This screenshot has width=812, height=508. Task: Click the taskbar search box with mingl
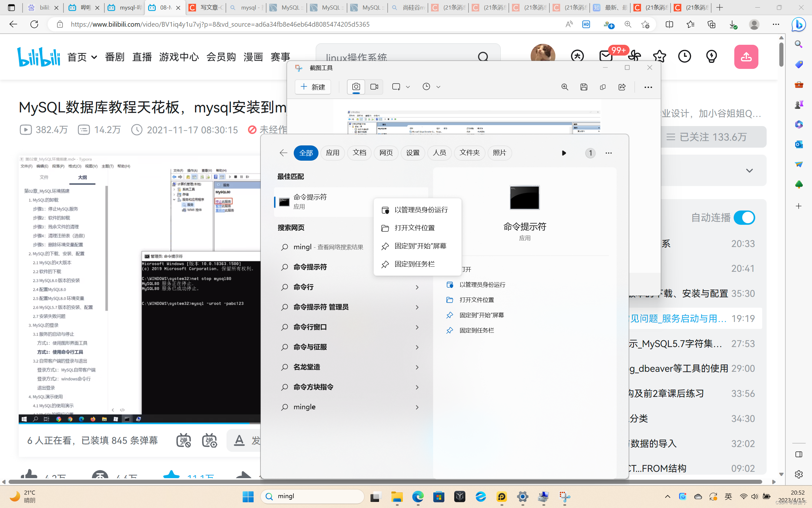(x=312, y=497)
